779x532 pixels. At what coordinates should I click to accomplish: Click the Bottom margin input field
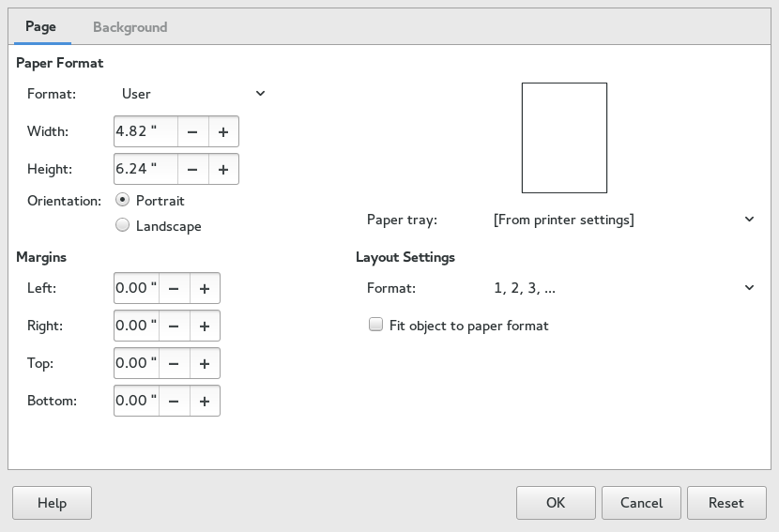[x=137, y=401]
